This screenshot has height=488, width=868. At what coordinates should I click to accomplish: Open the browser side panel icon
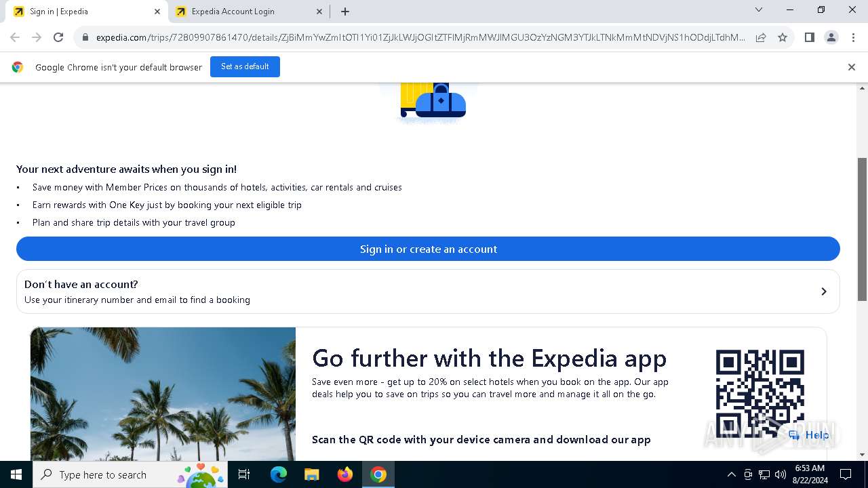tap(810, 37)
